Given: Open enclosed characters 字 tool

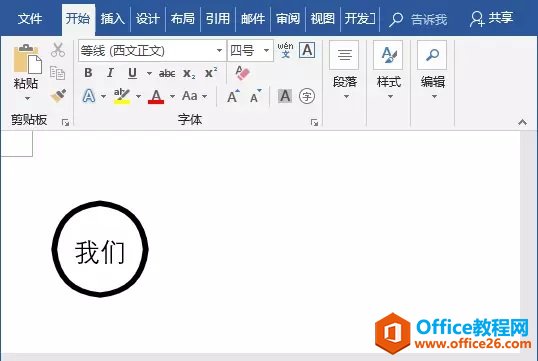Looking at the screenshot, I should pos(307,96).
